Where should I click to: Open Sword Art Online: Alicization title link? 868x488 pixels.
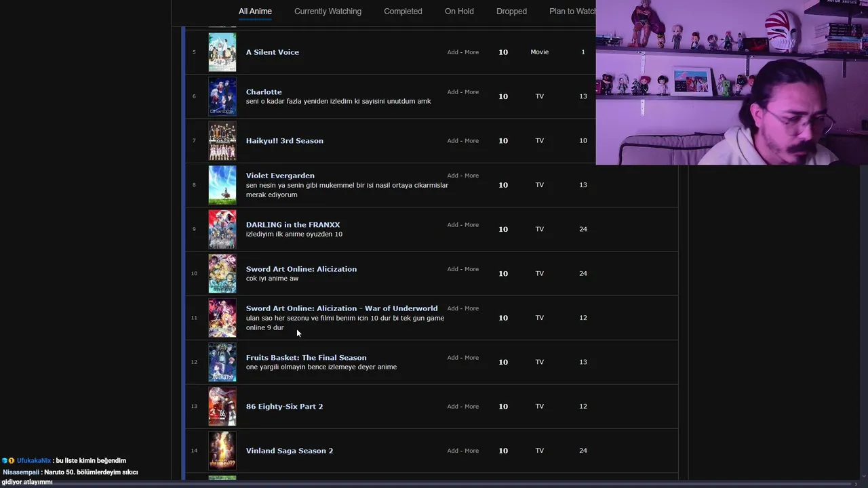pyautogui.click(x=301, y=269)
